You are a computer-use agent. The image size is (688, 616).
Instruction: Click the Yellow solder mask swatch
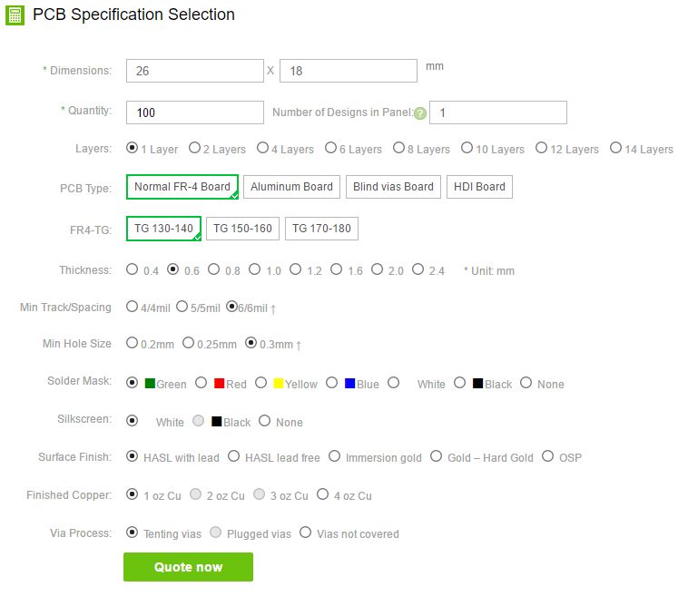279,384
